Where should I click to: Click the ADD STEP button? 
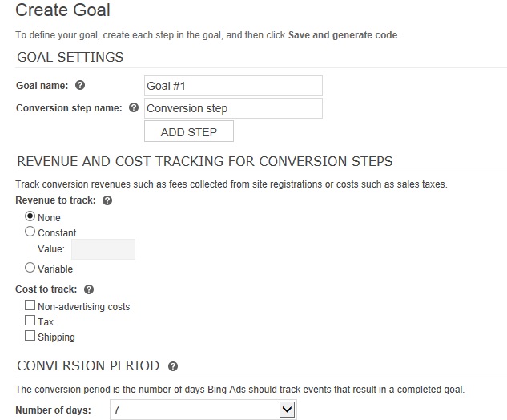189,131
